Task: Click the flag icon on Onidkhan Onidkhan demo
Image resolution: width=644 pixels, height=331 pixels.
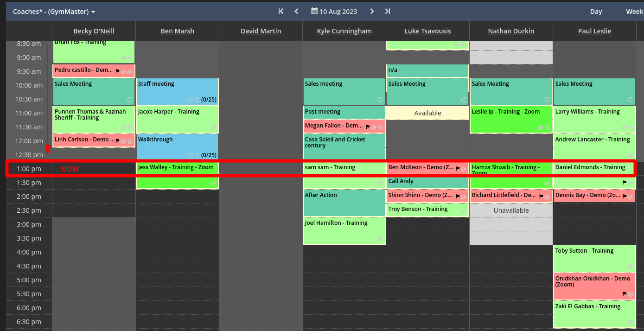Action: click(624, 294)
